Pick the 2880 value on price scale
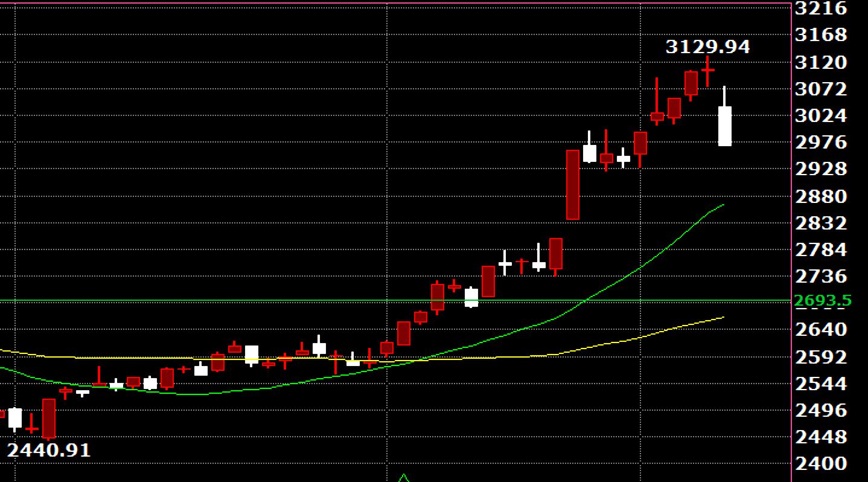The width and height of the screenshot is (868, 482). [x=821, y=196]
